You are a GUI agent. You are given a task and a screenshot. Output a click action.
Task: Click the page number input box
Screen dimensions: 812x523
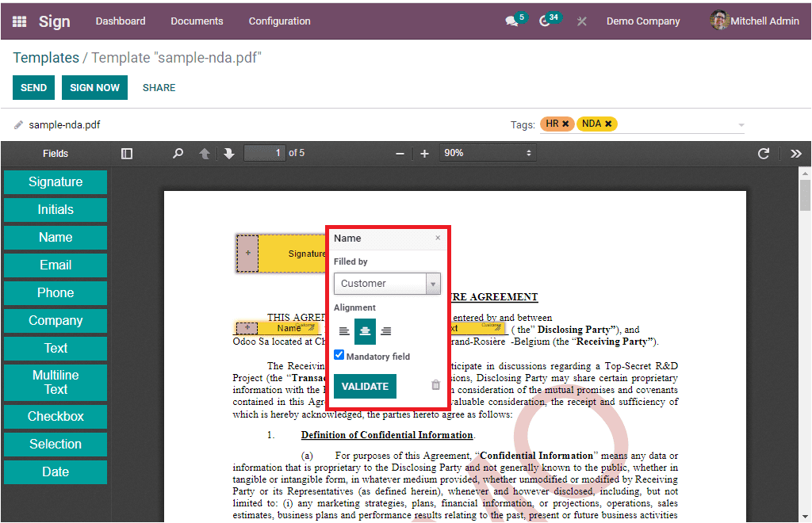pyautogui.click(x=264, y=153)
